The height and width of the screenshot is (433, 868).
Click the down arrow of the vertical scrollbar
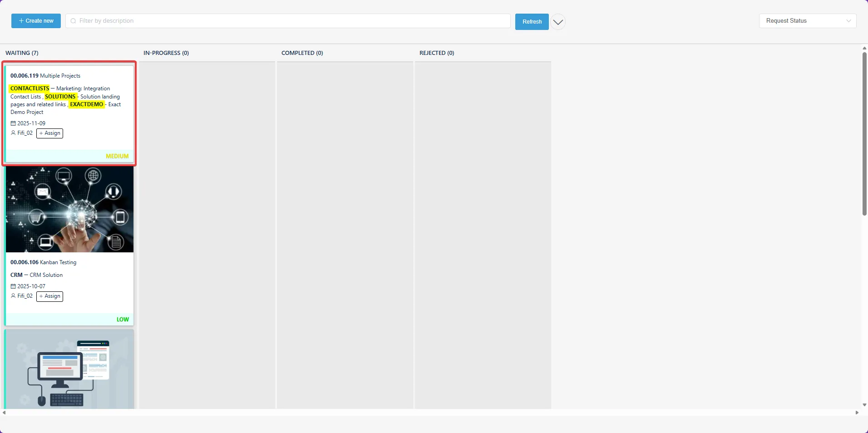click(x=863, y=405)
